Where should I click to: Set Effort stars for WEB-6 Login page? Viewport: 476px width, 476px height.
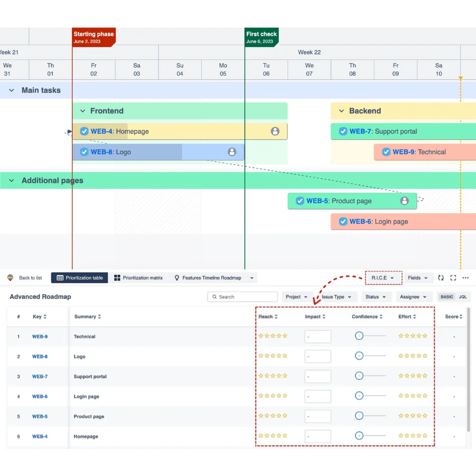(413, 396)
